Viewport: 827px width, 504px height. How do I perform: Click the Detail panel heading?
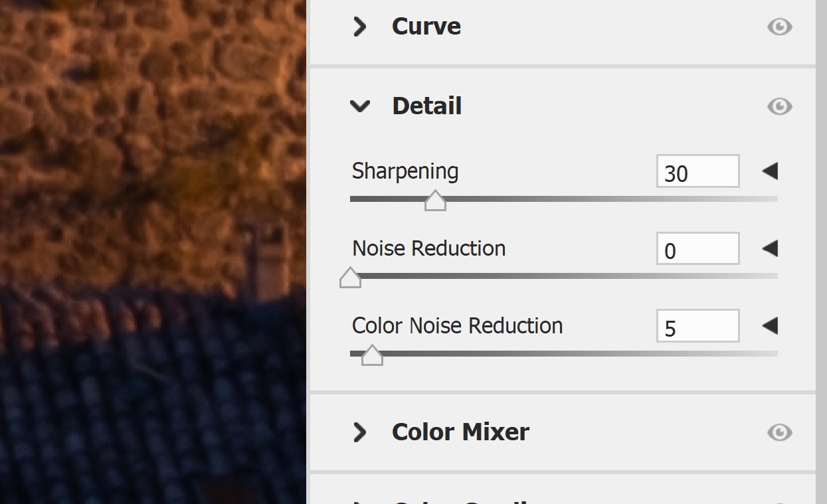[426, 106]
